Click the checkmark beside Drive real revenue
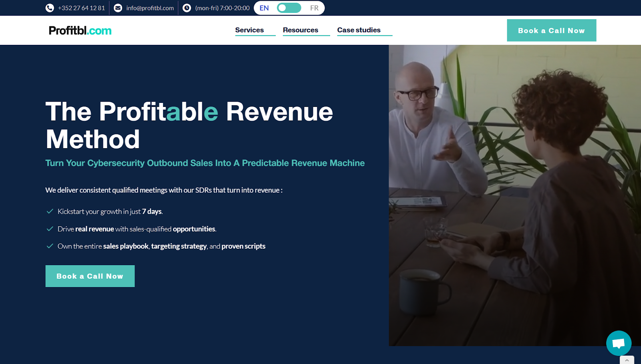Screen dimensions: 641x364 (50, 229)
